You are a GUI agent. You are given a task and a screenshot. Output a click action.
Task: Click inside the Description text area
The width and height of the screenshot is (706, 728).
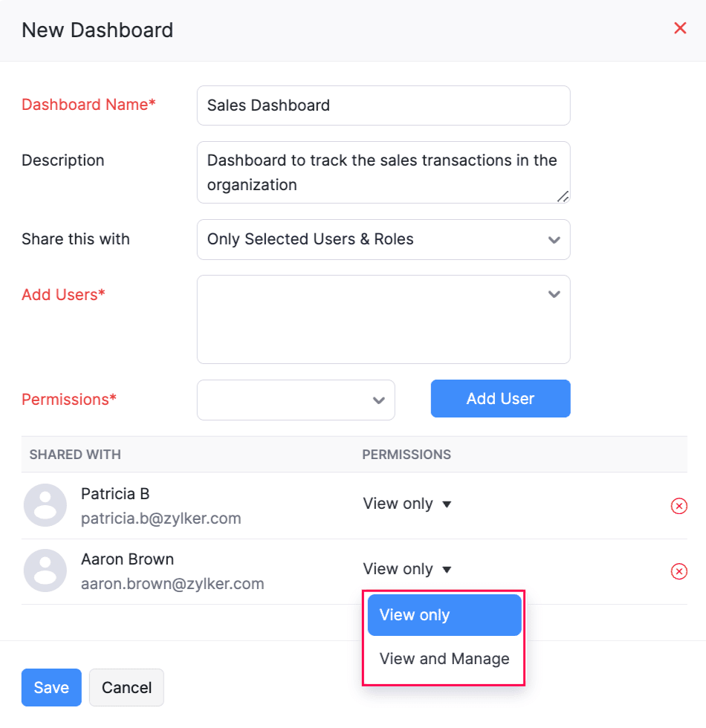click(383, 172)
